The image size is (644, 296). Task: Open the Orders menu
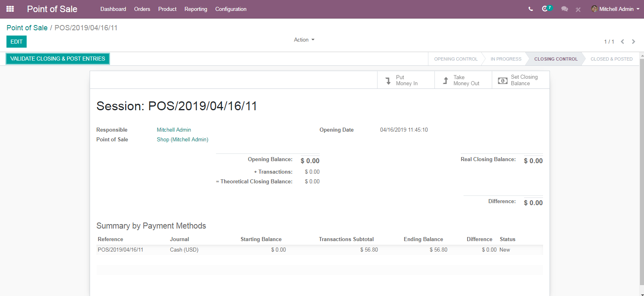coord(142,9)
